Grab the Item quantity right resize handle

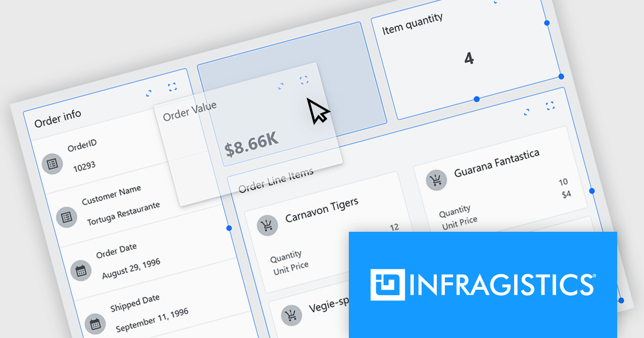click(x=547, y=23)
